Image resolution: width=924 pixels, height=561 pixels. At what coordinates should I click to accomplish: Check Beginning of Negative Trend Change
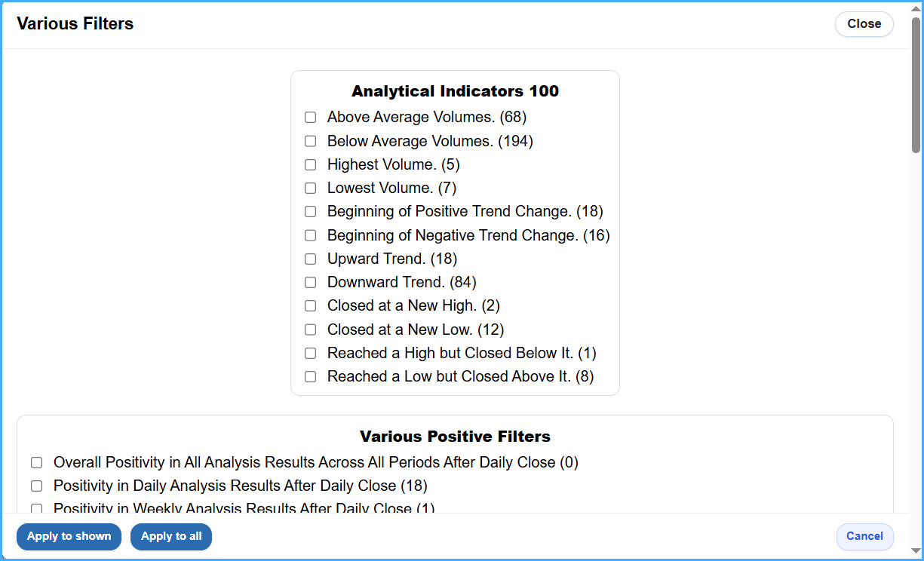(310, 235)
